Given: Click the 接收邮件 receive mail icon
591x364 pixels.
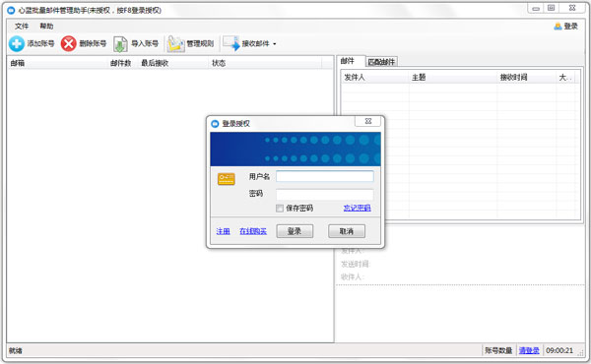Looking at the screenshot, I should coord(231,43).
